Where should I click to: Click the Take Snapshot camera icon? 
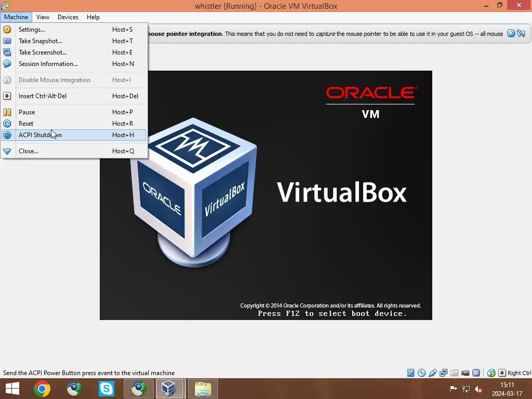tap(7, 41)
